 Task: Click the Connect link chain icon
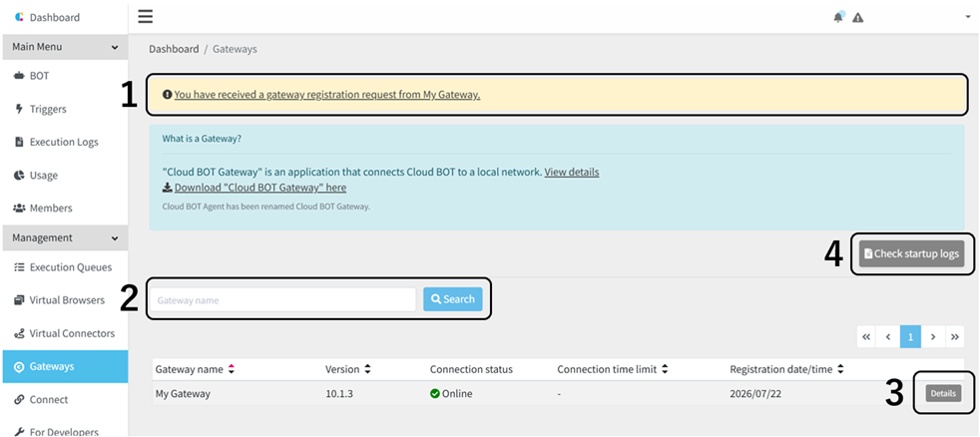click(19, 399)
